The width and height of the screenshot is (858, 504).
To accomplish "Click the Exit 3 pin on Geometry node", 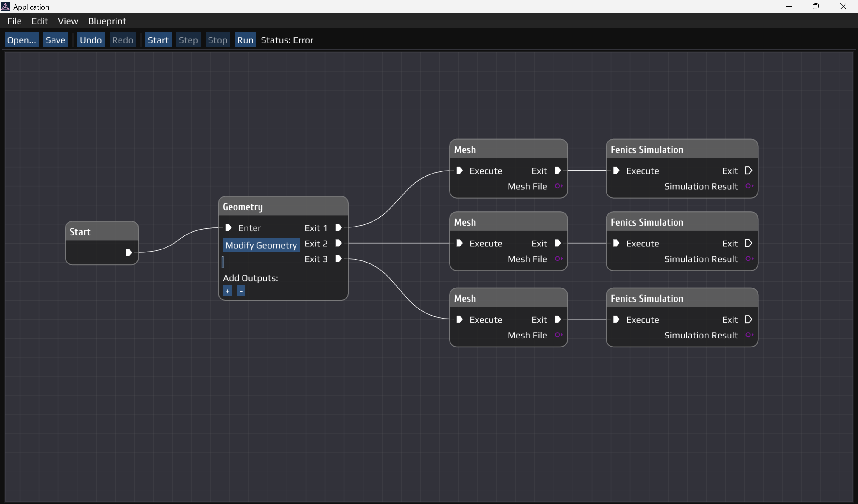I will pos(338,259).
